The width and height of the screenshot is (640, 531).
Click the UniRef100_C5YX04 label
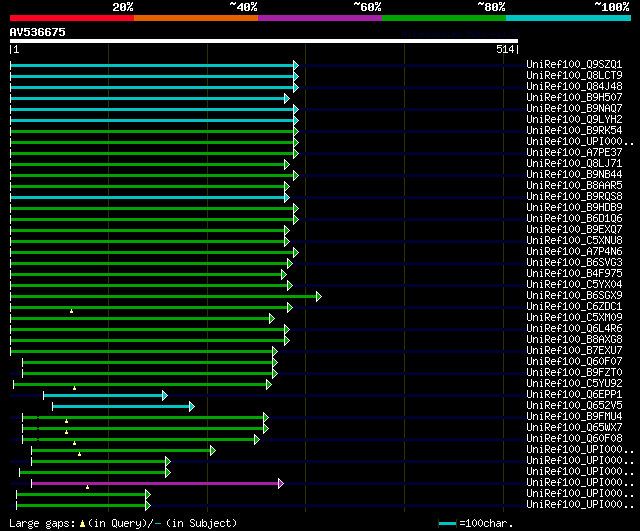(574, 285)
